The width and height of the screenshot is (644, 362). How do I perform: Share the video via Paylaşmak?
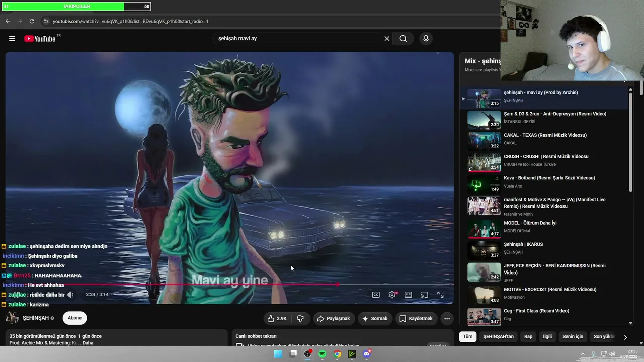tap(333, 318)
